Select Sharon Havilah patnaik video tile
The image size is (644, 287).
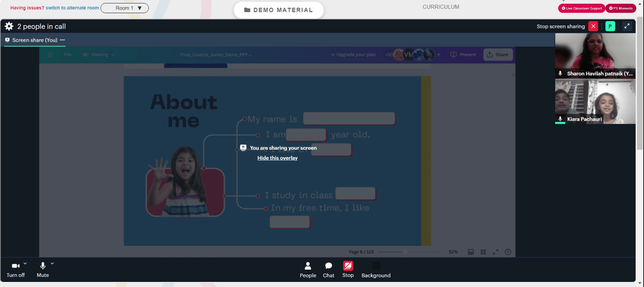point(595,56)
